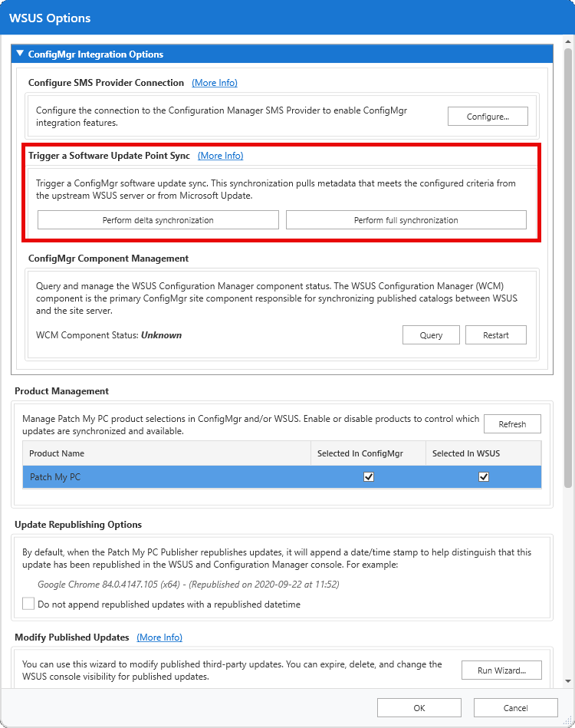Click Perform full synchronization
The image size is (575, 728).
406,220
